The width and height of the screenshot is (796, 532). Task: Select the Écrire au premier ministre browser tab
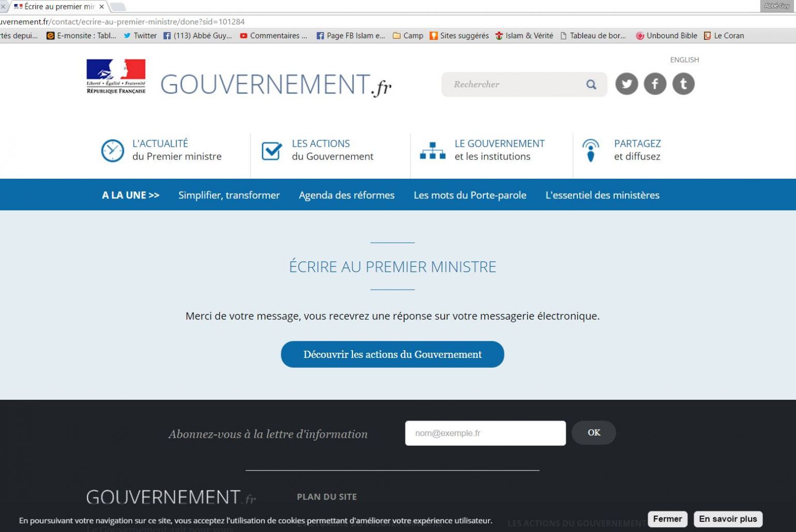coord(58,7)
